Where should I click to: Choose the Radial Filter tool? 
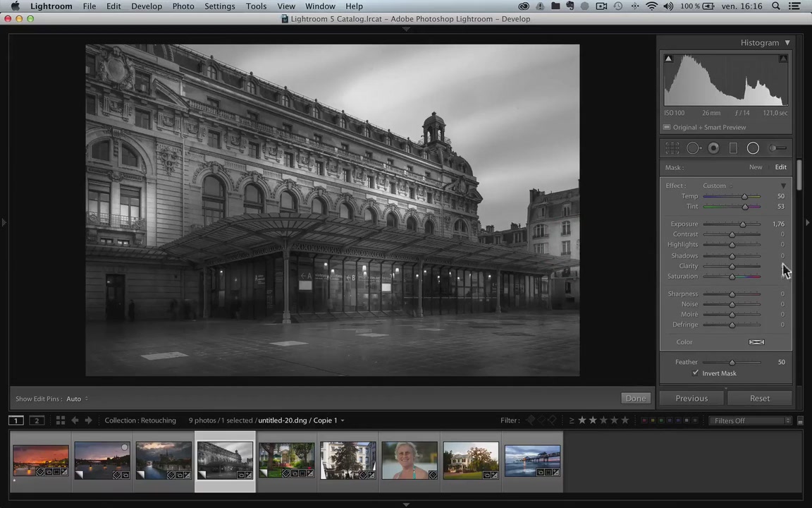(753, 148)
